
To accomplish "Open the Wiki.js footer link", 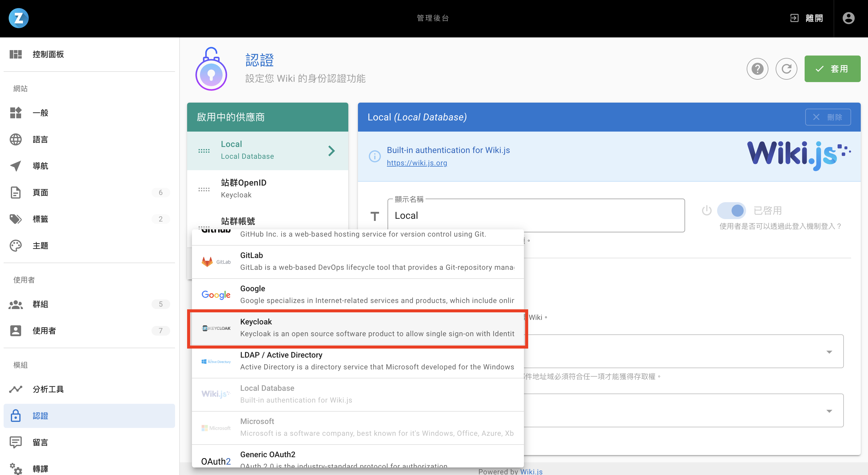I will pyautogui.click(x=531, y=471).
